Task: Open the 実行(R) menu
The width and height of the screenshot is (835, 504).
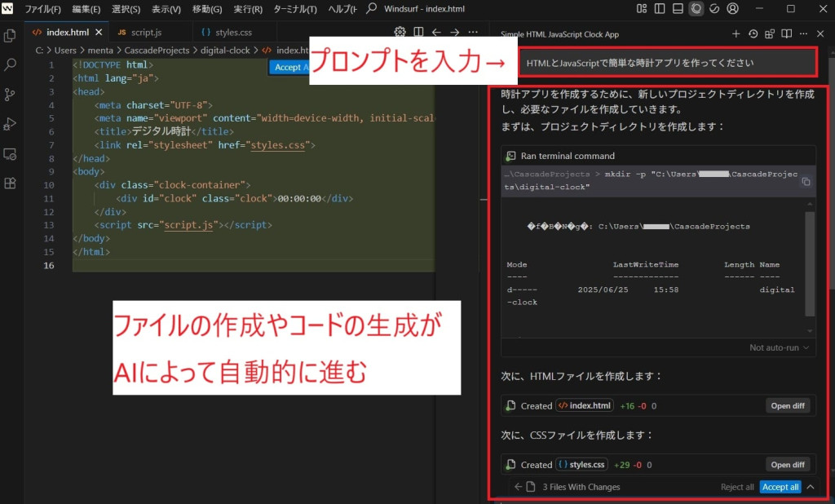Action: (x=248, y=8)
